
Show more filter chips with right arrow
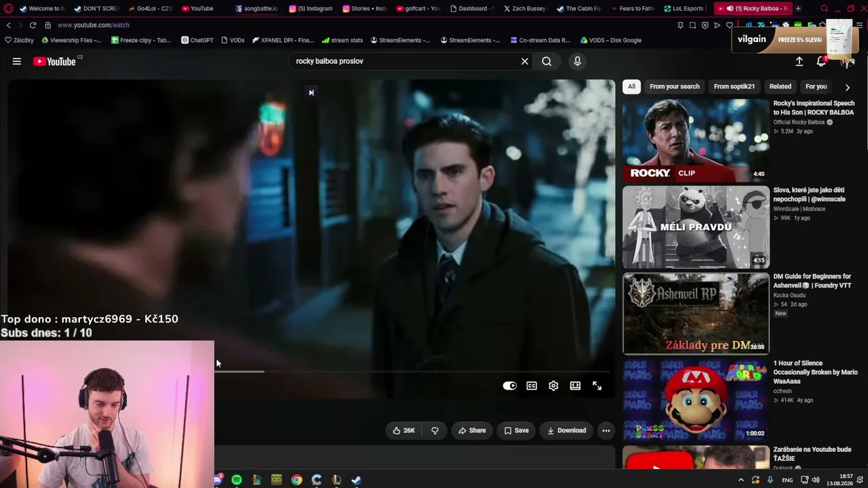(847, 87)
